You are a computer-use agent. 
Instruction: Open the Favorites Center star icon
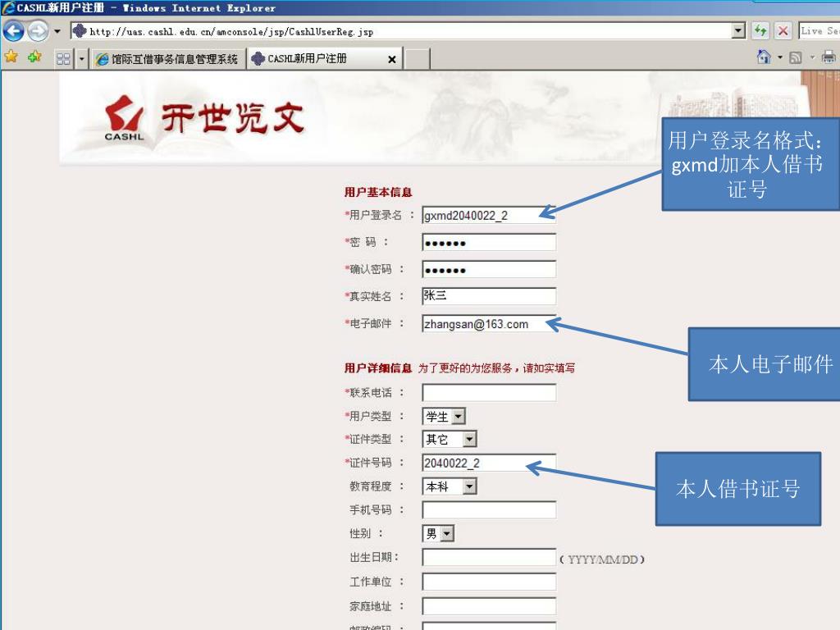point(11,57)
